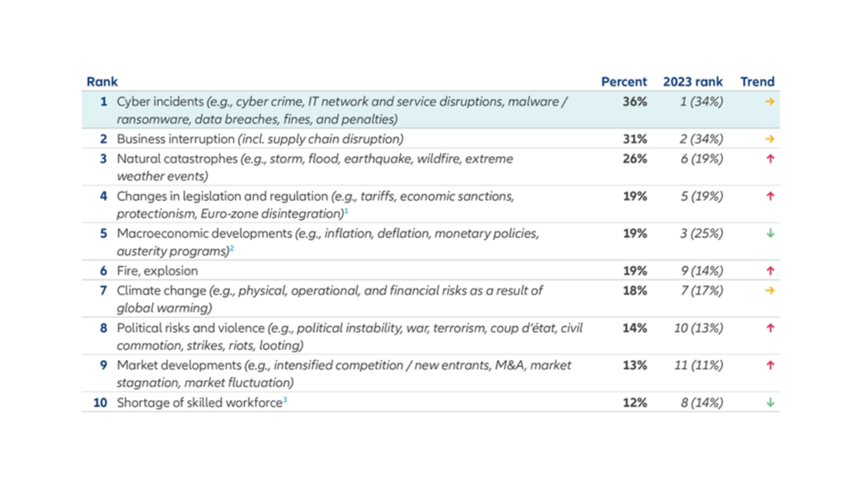Click the down arrow for Shortage of skilled workforce
This screenshot has width=868, height=488.
770,402
